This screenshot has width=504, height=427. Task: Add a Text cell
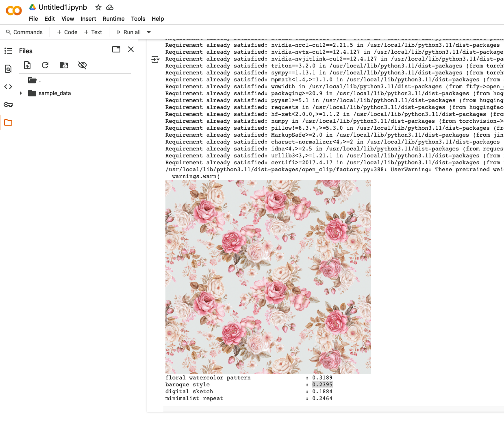[x=93, y=32]
